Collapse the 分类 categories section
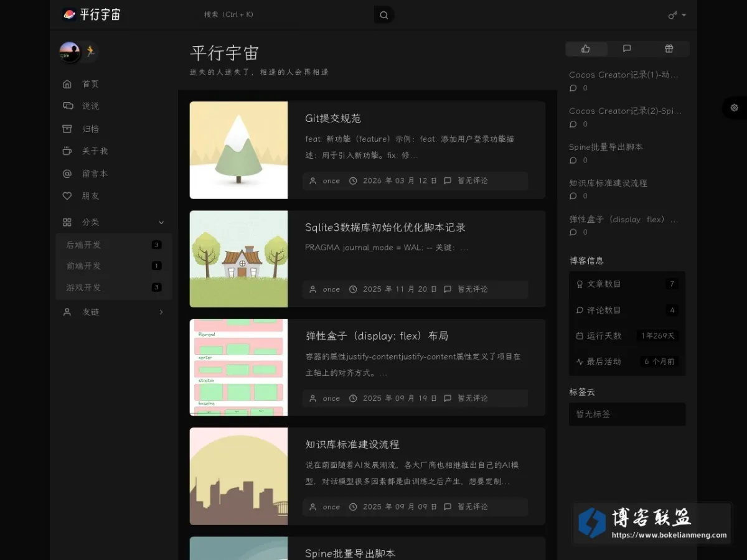The image size is (747, 560). click(x=113, y=222)
